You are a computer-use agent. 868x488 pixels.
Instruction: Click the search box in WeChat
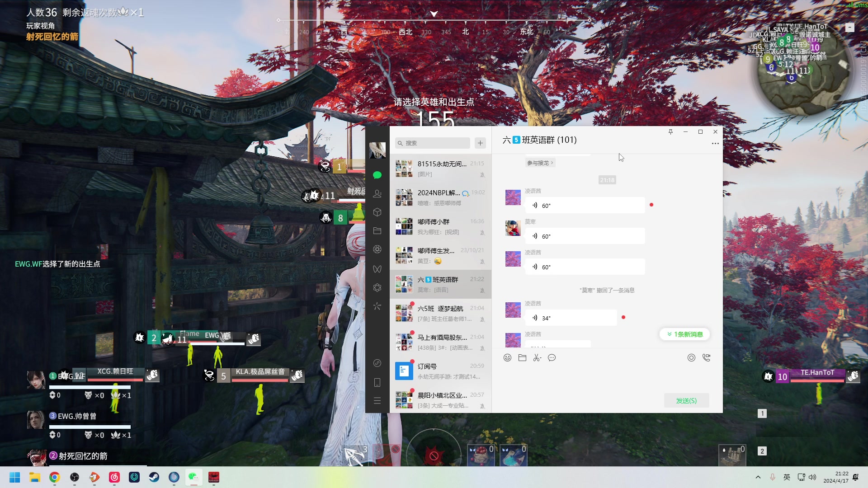[433, 143]
